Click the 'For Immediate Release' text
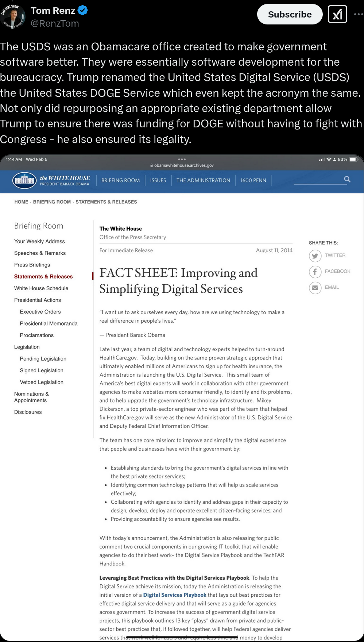Screen dimensions: 364x642 click(x=126, y=250)
